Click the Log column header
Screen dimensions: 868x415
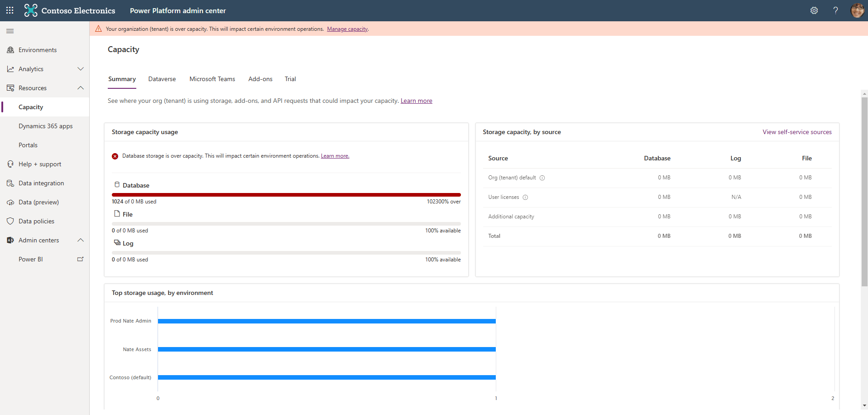coord(735,158)
